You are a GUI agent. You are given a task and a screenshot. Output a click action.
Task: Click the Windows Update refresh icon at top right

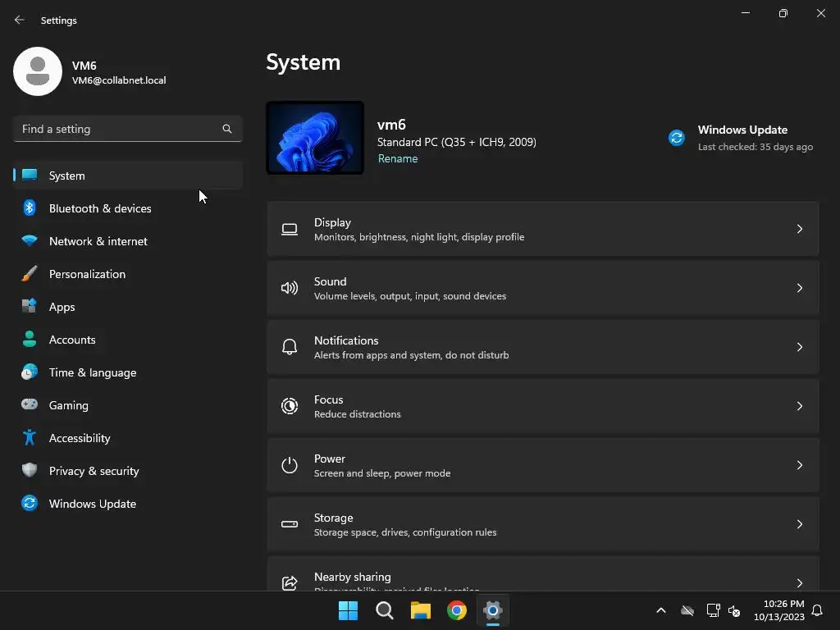click(x=677, y=138)
